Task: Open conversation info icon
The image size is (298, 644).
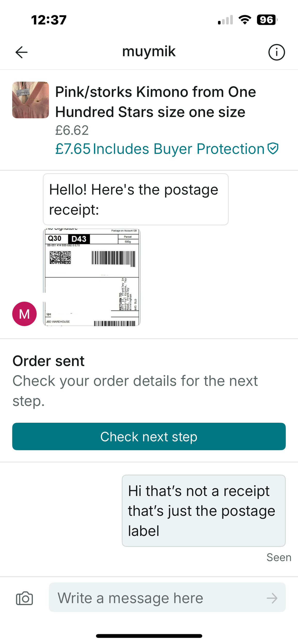Action: click(277, 52)
